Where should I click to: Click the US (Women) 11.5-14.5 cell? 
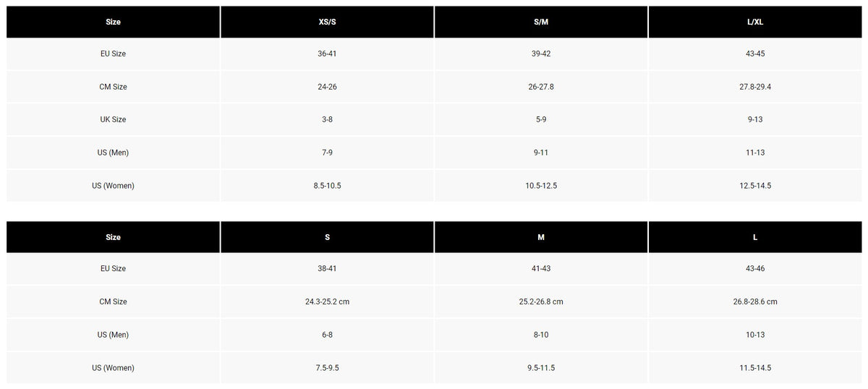755,368
